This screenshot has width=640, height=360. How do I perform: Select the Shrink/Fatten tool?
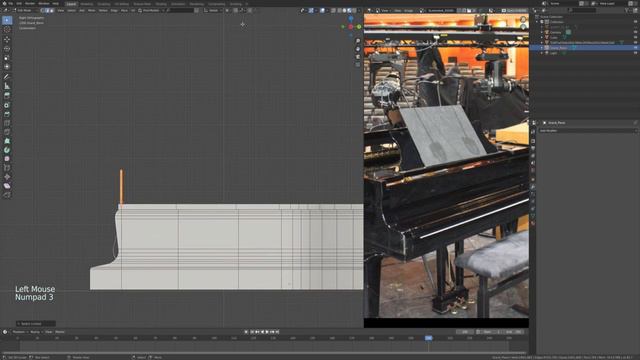pos(7,186)
